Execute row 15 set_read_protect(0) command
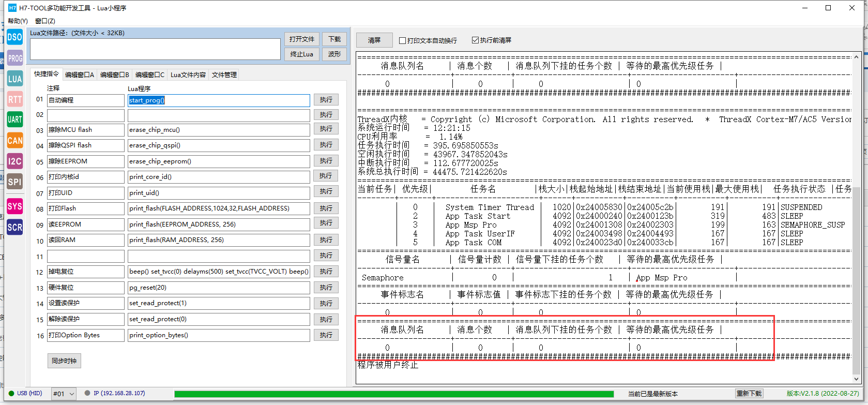Image resolution: width=868 pixels, height=405 pixels. pos(326,319)
